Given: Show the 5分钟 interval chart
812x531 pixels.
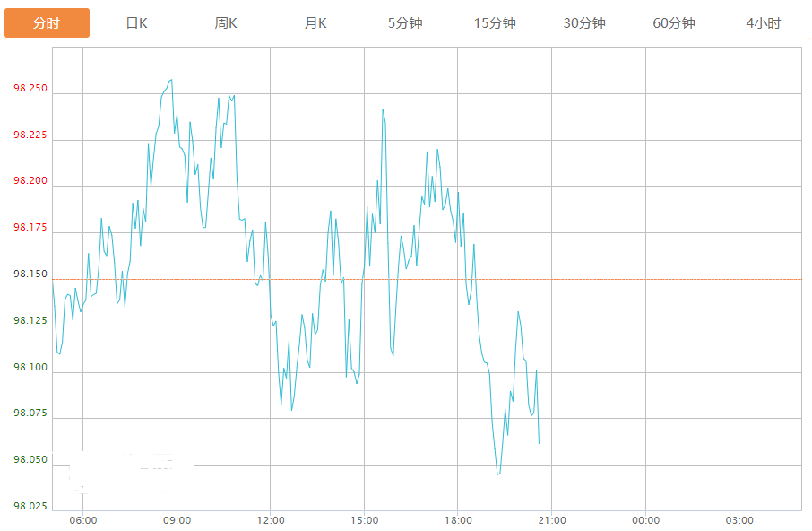Looking at the screenshot, I should 405,22.
